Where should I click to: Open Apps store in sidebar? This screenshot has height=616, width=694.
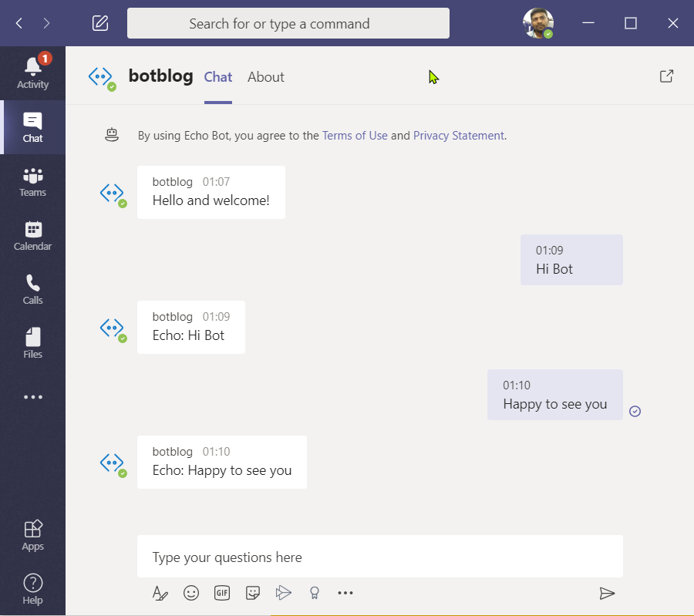point(32,535)
